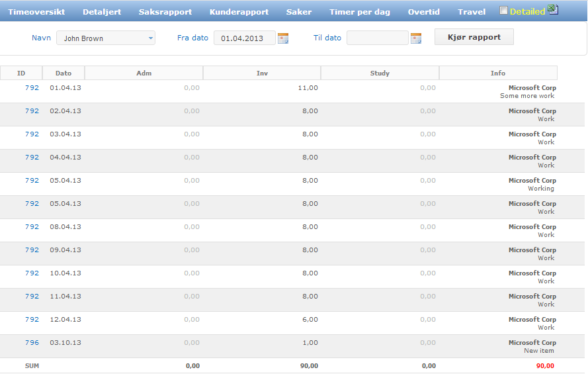Image resolution: width=588 pixels, height=376 pixels.
Task: Sort by the Dato column header
Action: [63, 73]
